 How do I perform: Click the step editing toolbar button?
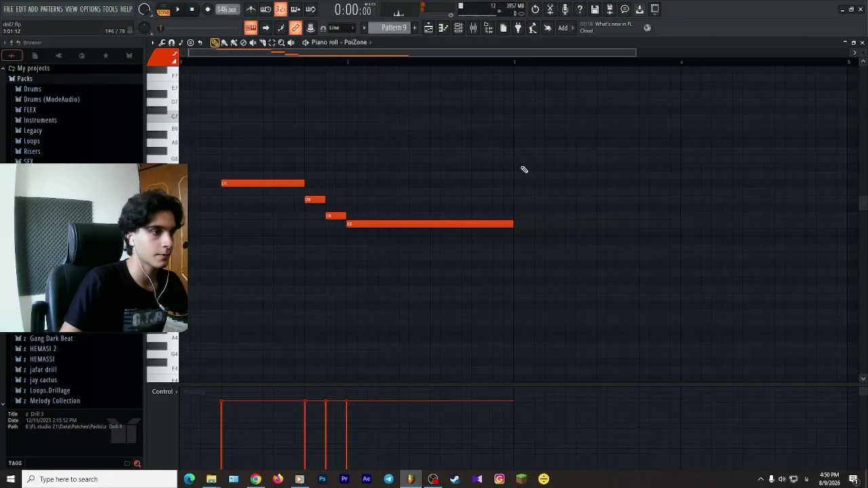tap(281, 28)
